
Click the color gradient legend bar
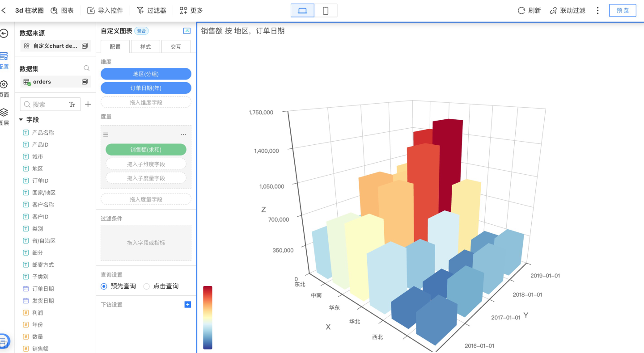[208, 317]
